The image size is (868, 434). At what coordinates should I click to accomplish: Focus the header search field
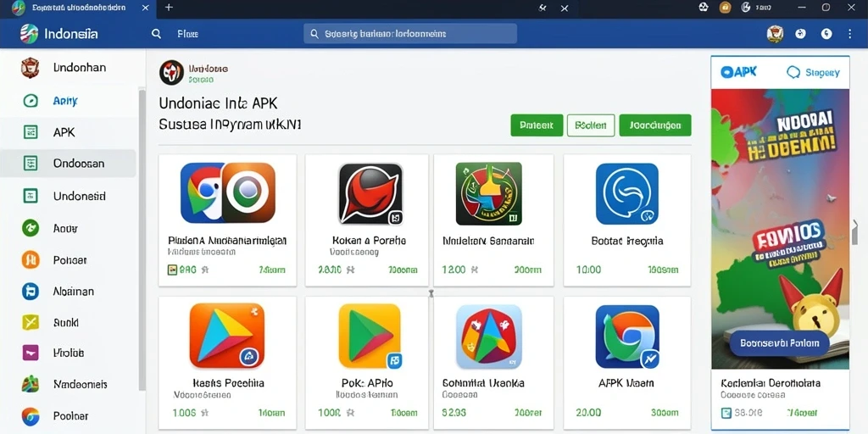coord(410,34)
